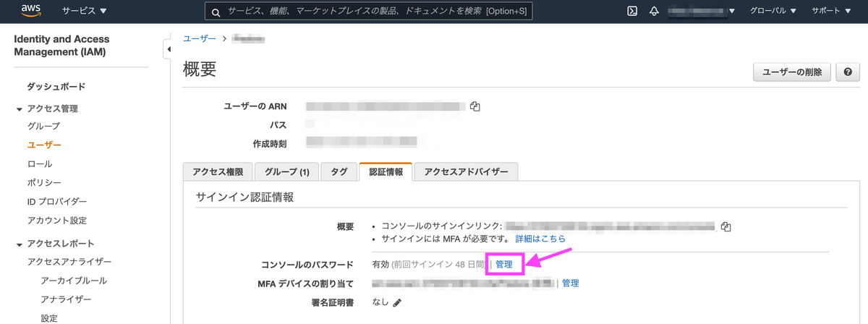
Task: Click the ユーザーの ARN label
Action: (x=255, y=106)
